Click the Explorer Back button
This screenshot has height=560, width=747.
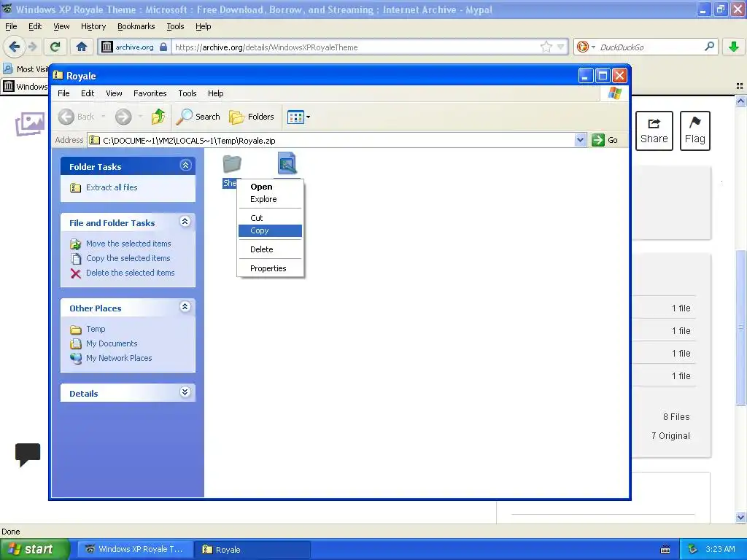(77, 117)
